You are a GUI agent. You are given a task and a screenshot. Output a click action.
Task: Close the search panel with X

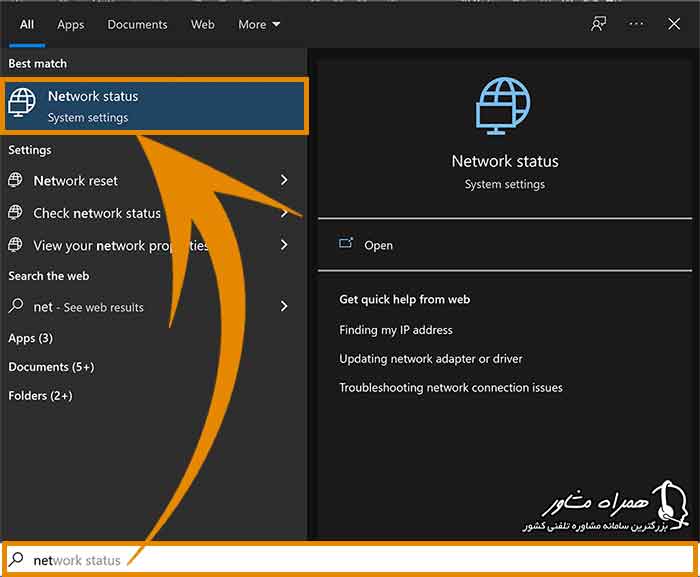pyautogui.click(x=674, y=24)
